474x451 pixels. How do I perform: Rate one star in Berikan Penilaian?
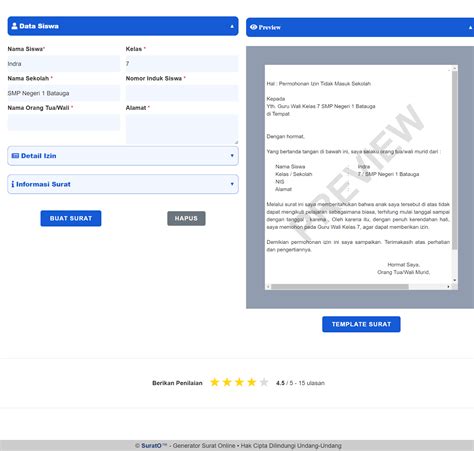pyautogui.click(x=215, y=382)
